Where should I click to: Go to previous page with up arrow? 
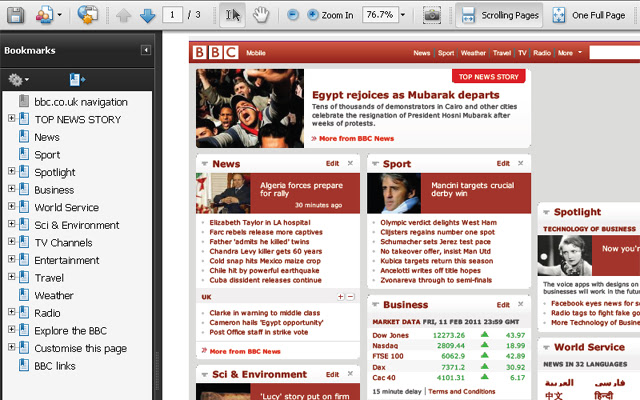(123, 16)
